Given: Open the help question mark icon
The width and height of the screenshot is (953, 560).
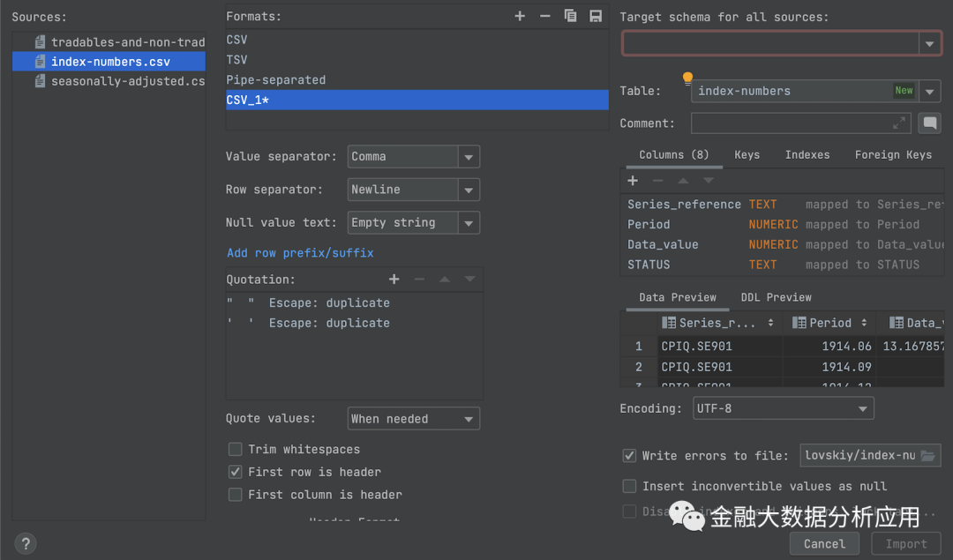Looking at the screenshot, I should [x=26, y=543].
